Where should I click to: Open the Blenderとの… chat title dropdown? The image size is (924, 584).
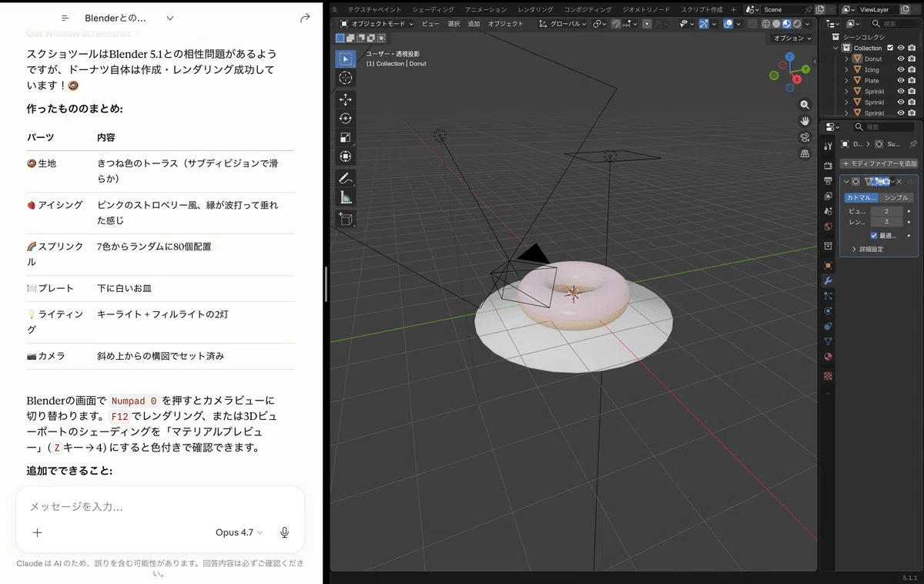[x=129, y=18]
